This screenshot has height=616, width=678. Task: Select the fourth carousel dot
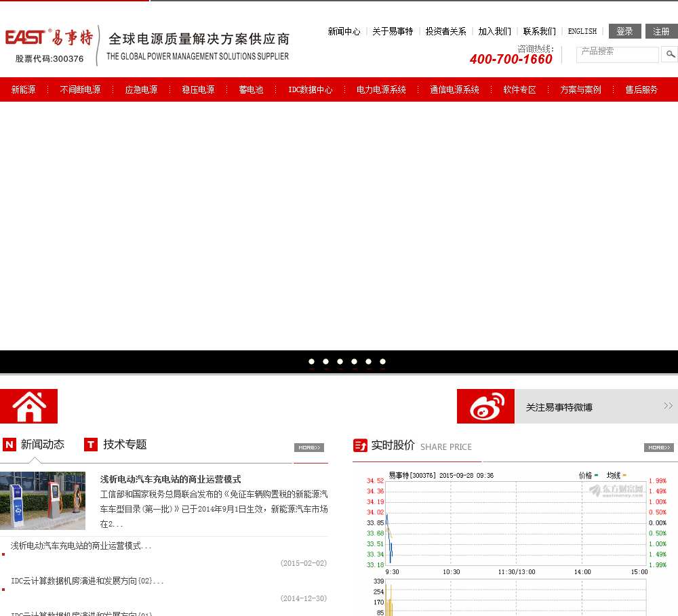(354, 361)
